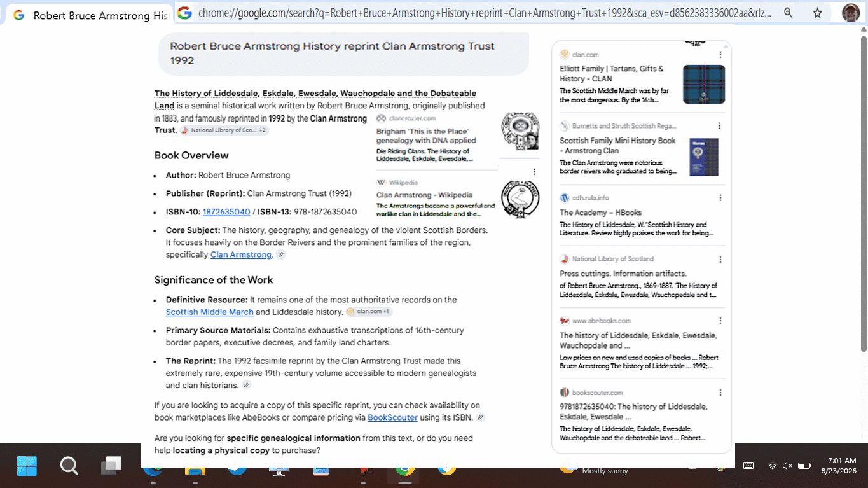This screenshot has height=488, width=868.
Task: Open the three-dot menu for the bookscouter.com result
Action: 720,393
